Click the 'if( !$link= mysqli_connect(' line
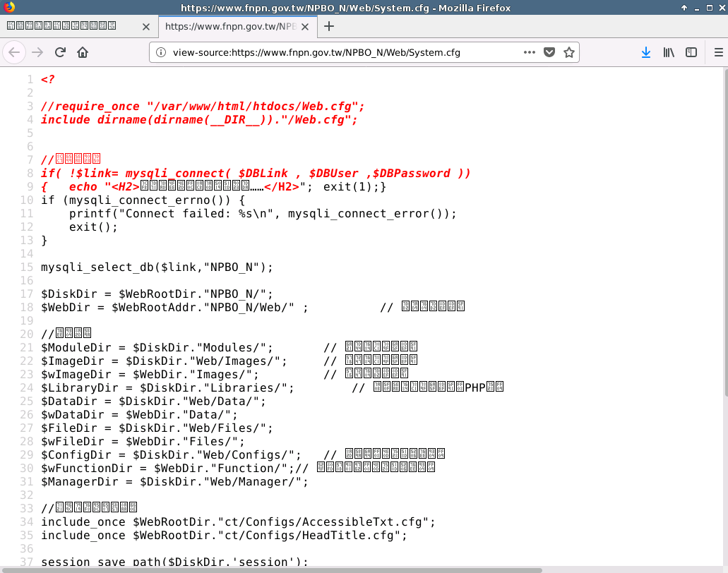 pos(256,174)
